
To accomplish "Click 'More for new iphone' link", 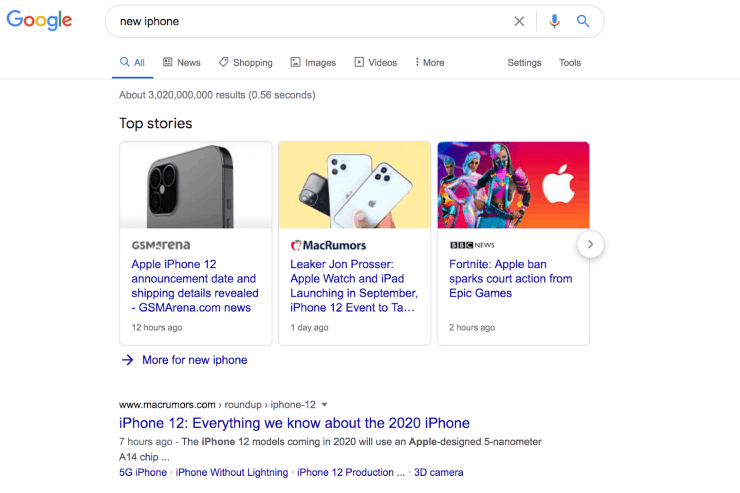I will (x=194, y=360).
